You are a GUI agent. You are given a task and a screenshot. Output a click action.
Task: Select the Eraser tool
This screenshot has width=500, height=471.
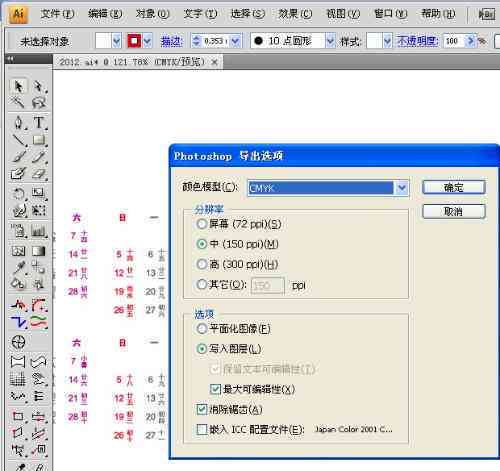pos(39,173)
